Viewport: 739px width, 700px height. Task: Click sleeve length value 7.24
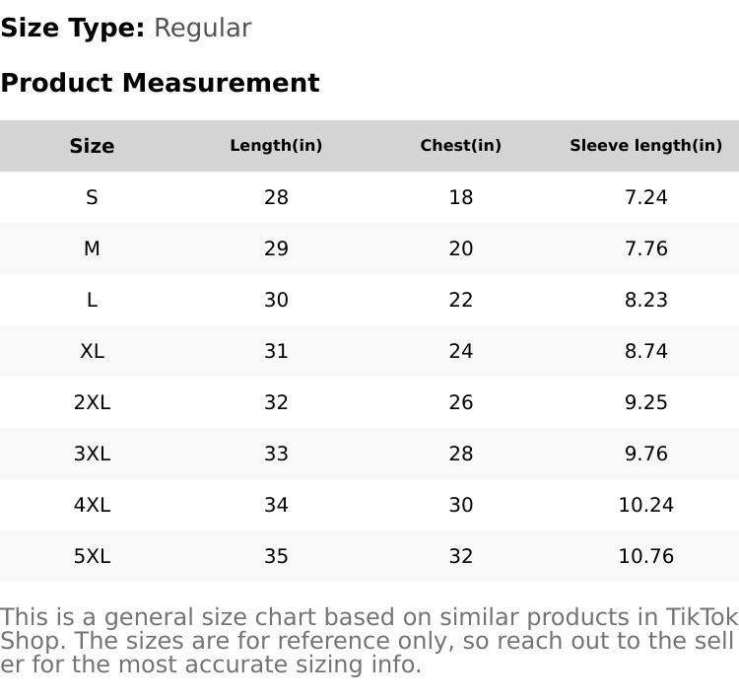pyautogui.click(x=645, y=197)
